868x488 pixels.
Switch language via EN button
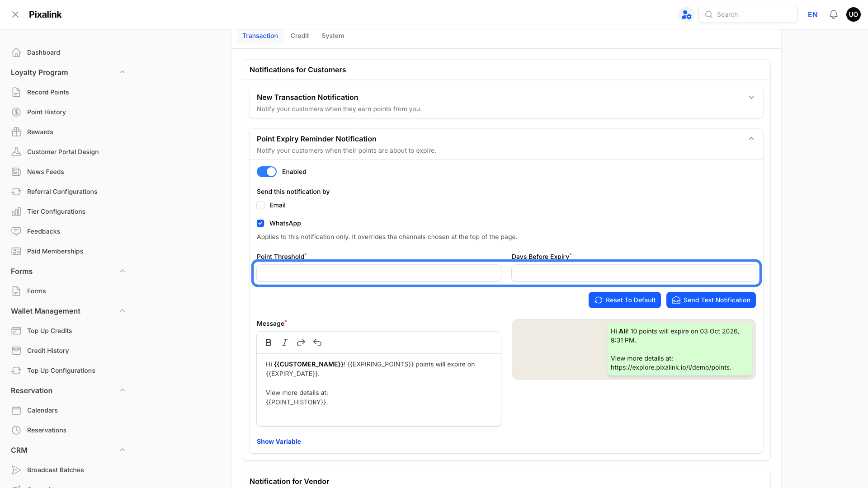click(813, 14)
